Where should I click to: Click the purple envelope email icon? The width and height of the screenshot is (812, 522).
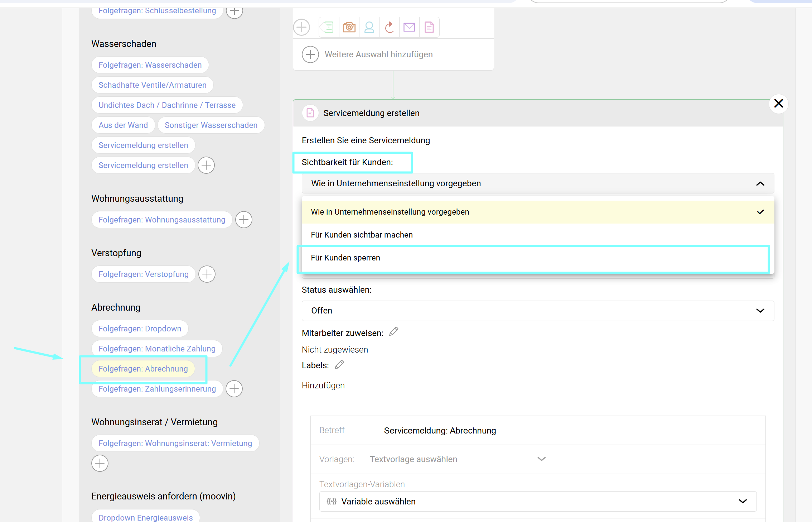[x=409, y=27]
